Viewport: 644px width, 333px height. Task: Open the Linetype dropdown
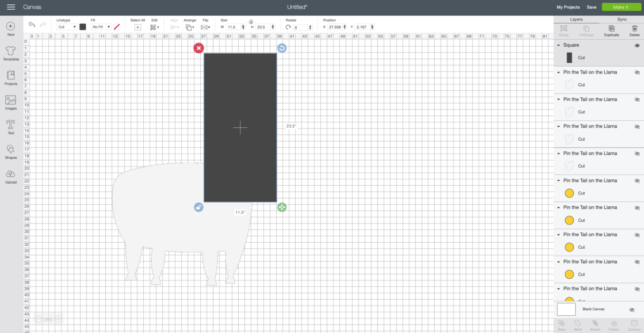(67, 26)
